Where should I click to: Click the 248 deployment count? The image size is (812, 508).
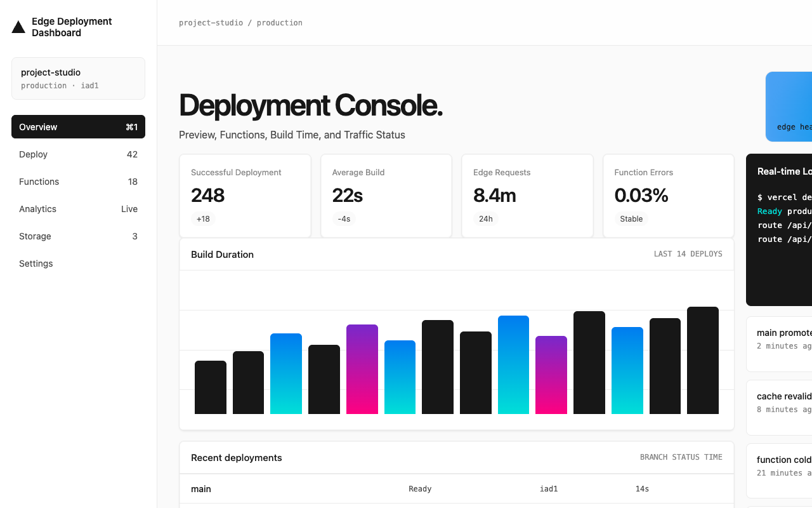(x=208, y=196)
